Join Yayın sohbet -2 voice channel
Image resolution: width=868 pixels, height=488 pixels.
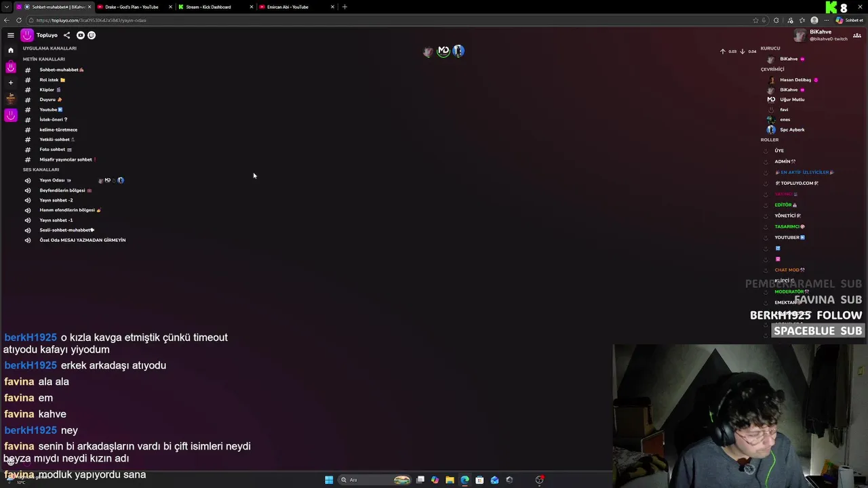pyautogui.click(x=56, y=200)
